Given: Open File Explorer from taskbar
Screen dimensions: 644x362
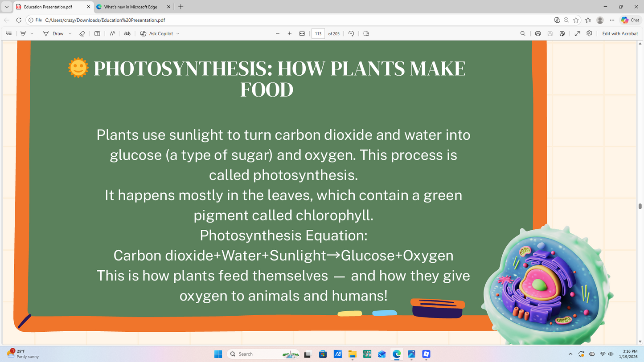Looking at the screenshot, I should 353,354.
